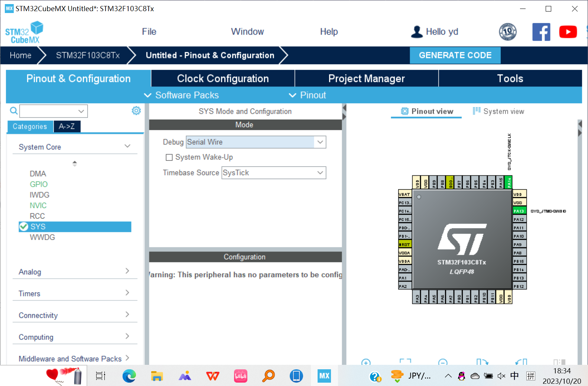Image resolution: width=588 pixels, height=386 pixels.
Task: Open the Pinout dropdown menu
Action: click(x=308, y=95)
